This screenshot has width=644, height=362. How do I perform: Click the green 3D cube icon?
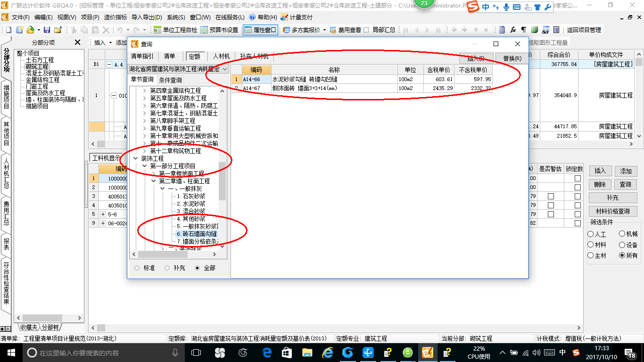pos(535,30)
